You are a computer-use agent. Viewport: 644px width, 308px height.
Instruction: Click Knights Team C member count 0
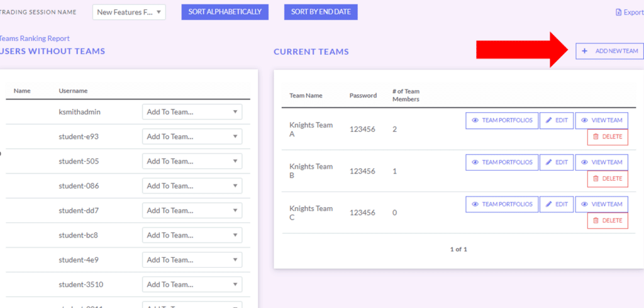[395, 213]
